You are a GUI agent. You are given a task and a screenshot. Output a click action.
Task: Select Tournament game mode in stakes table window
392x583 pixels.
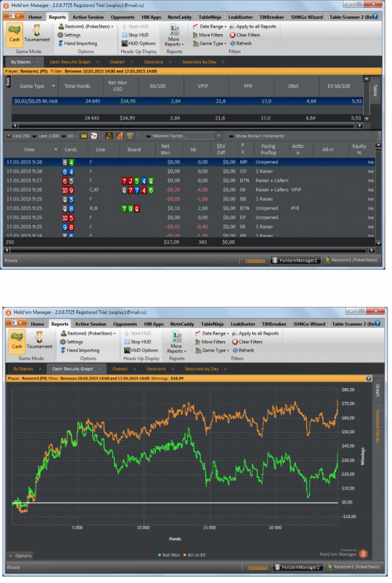(37, 35)
